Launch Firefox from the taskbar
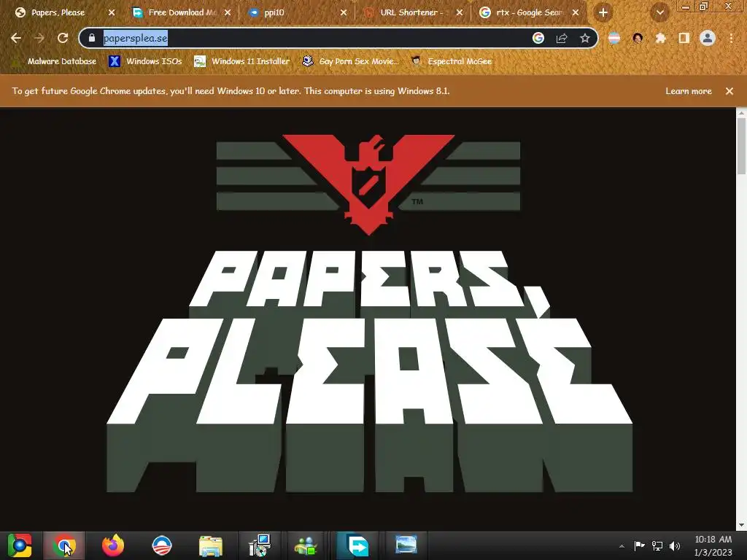Screen dimensions: 747x560 point(113,545)
